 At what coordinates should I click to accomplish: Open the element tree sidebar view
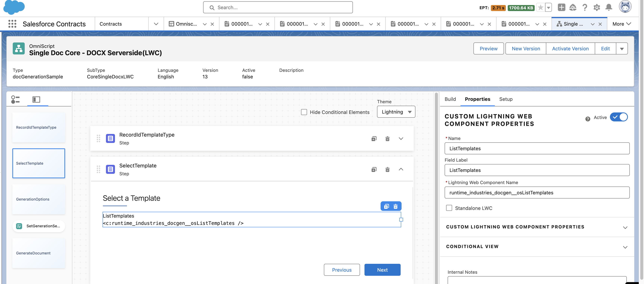pyautogui.click(x=15, y=99)
